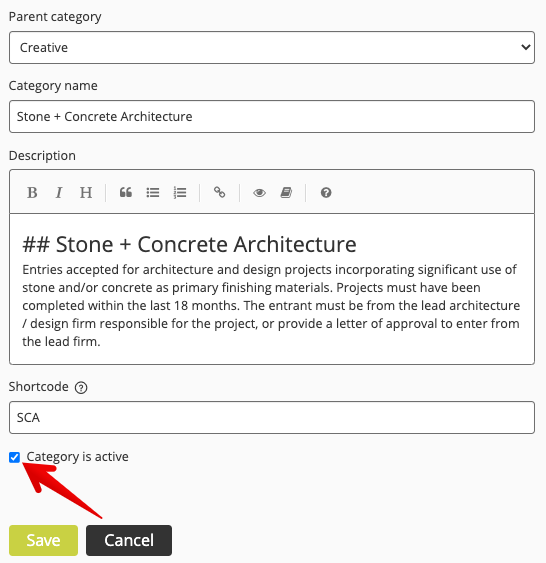The height and width of the screenshot is (563, 546).
Task: Toggle italic formatting in description editor
Action: click(59, 193)
